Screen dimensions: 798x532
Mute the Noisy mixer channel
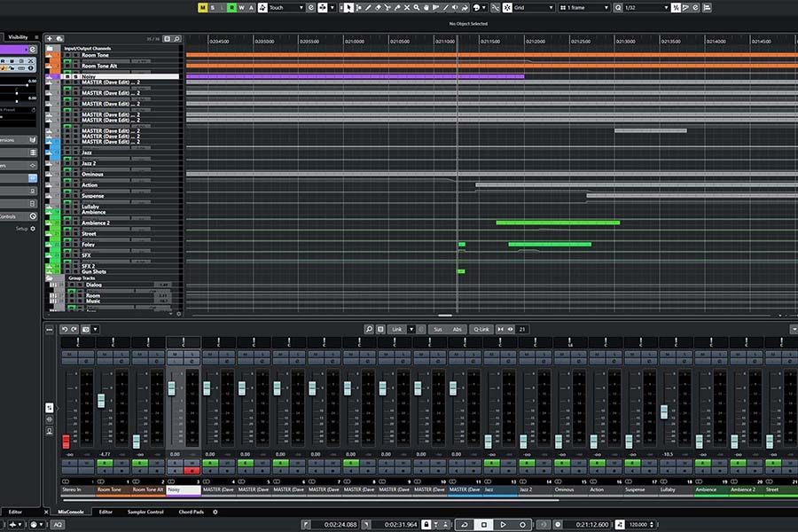(174, 354)
